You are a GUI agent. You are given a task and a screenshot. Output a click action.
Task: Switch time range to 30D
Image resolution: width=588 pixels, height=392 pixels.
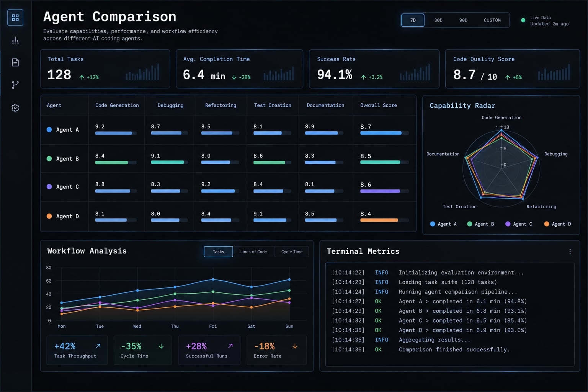pos(438,20)
